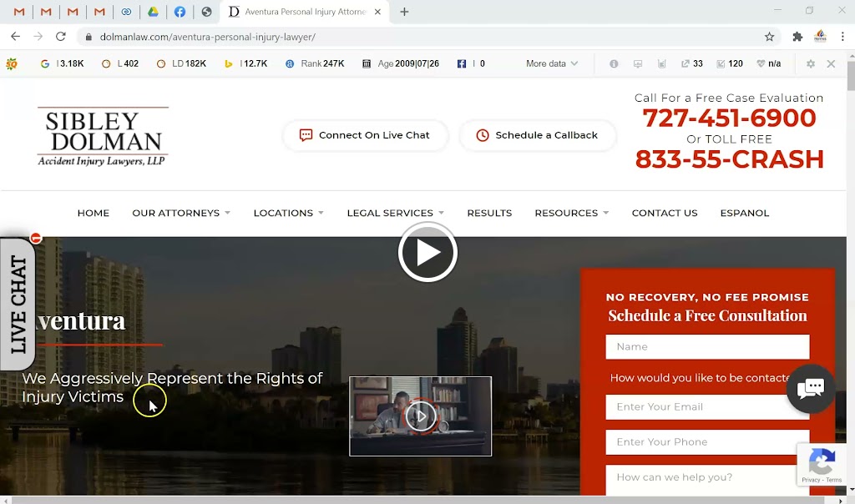Open the LD 182K domain links stat
Screen dimensions: 855x504
click(x=181, y=63)
